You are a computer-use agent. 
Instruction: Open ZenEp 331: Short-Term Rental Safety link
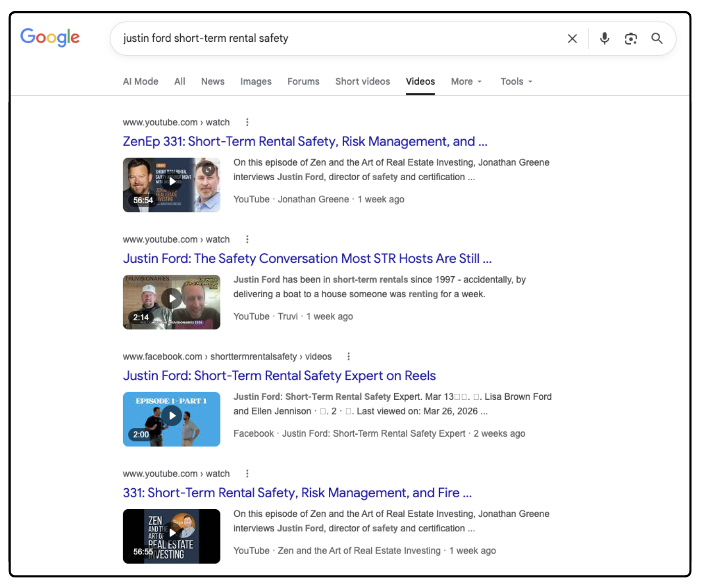click(x=305, y=142)
